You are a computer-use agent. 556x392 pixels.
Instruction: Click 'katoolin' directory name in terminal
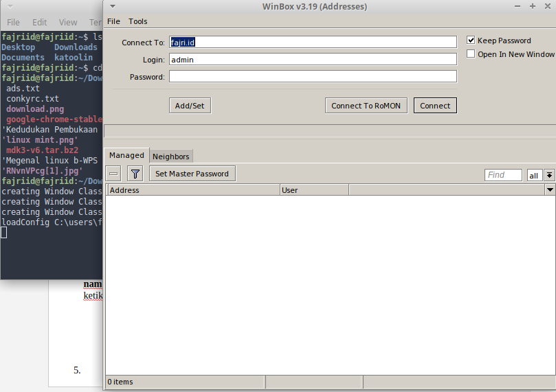pyautogui.click(x=74, y=58)
